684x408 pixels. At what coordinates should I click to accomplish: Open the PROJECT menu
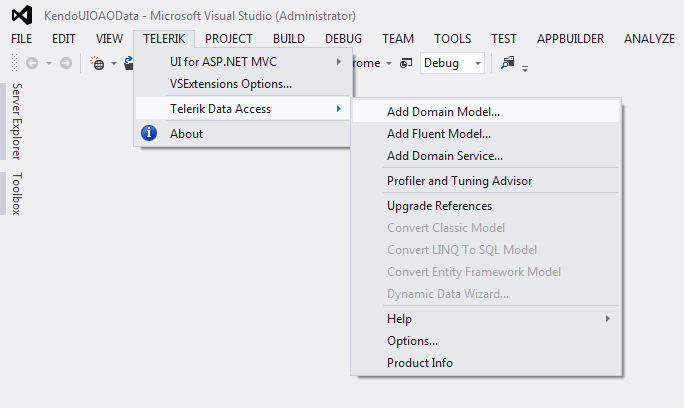click(229, 39)
